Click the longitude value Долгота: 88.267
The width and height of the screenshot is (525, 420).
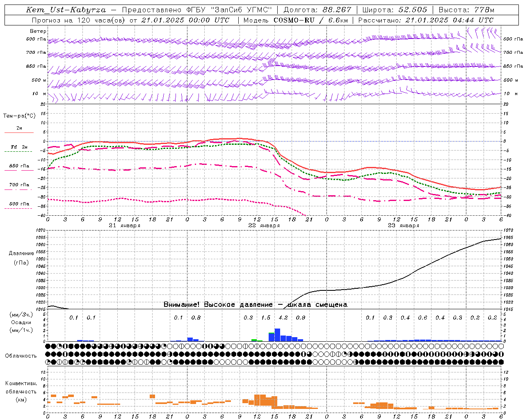317,10
